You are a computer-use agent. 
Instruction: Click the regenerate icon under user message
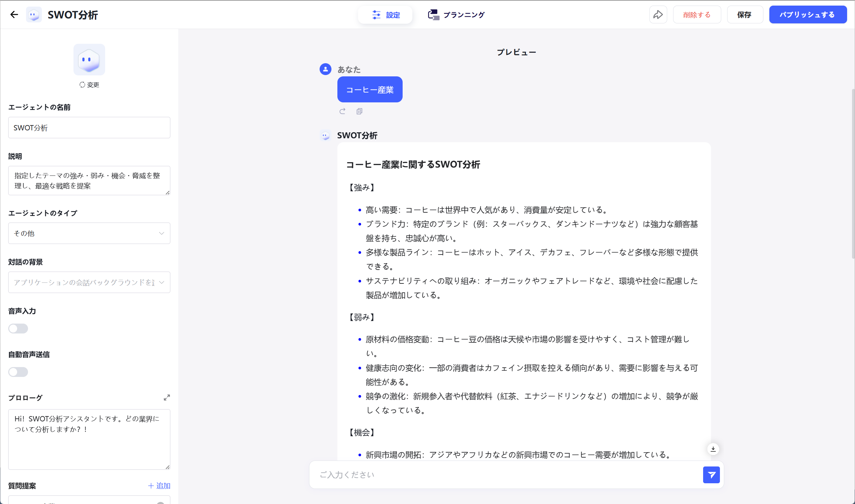click(342, 111)
